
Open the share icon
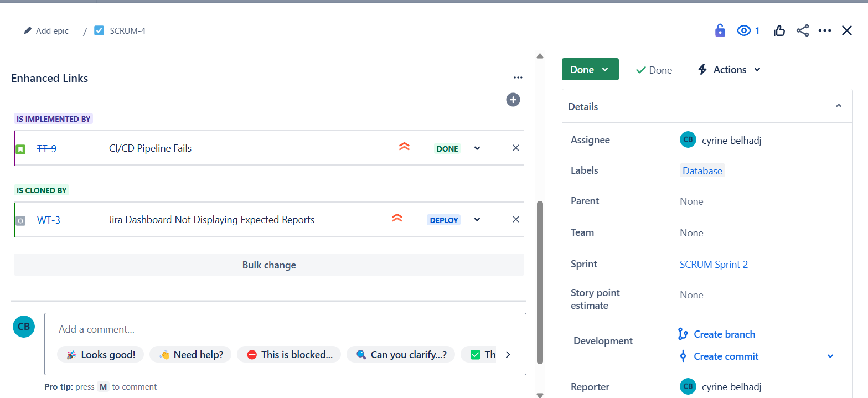[803, 30]
